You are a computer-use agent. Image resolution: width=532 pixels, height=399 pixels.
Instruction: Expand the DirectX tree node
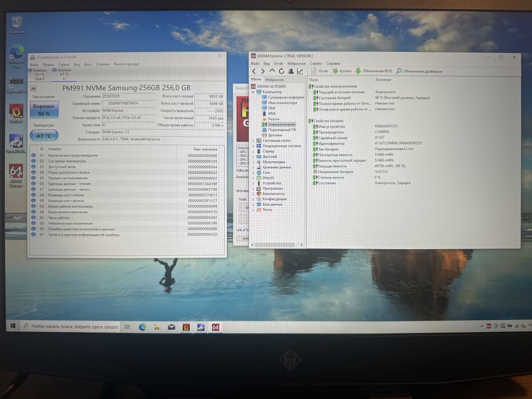click(253, 178)
